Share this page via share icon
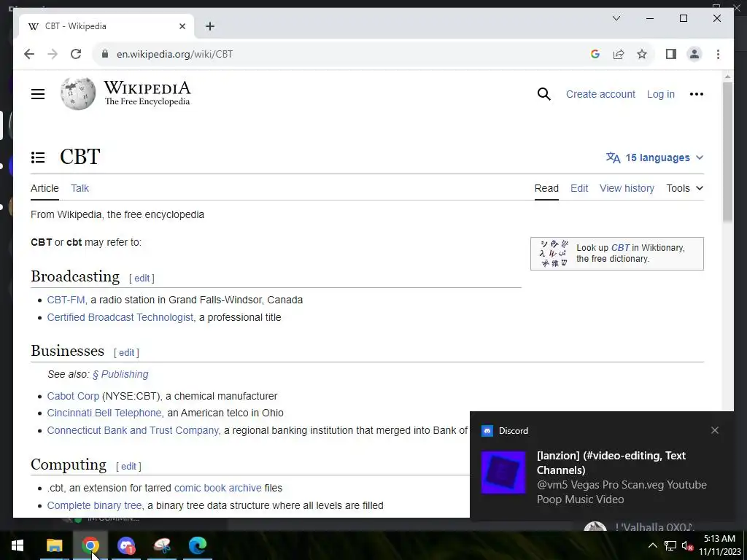 [x=619, y=54]
